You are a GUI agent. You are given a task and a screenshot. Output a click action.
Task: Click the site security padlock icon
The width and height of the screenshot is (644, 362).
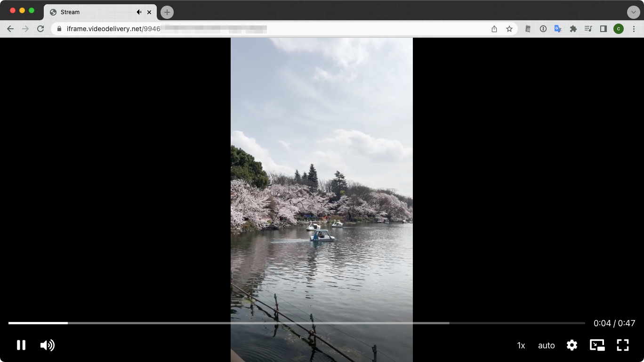pyautogui.click(x=58, y=29)
